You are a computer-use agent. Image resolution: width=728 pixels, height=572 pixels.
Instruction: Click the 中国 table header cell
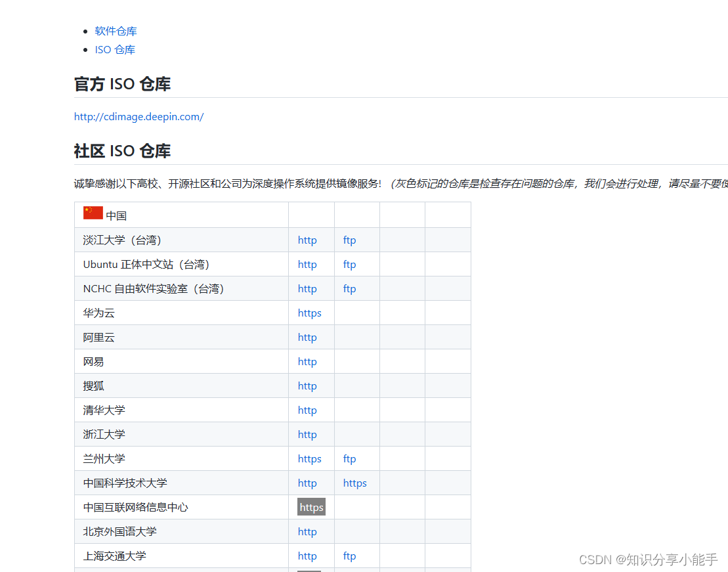pyautogui.click(x=182, y=215)
